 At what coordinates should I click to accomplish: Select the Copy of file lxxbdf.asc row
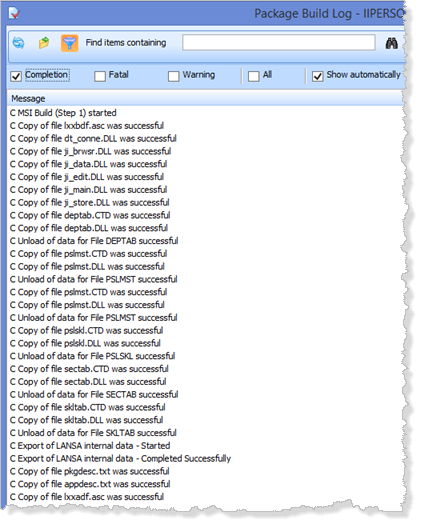click(x=205, y=126)
